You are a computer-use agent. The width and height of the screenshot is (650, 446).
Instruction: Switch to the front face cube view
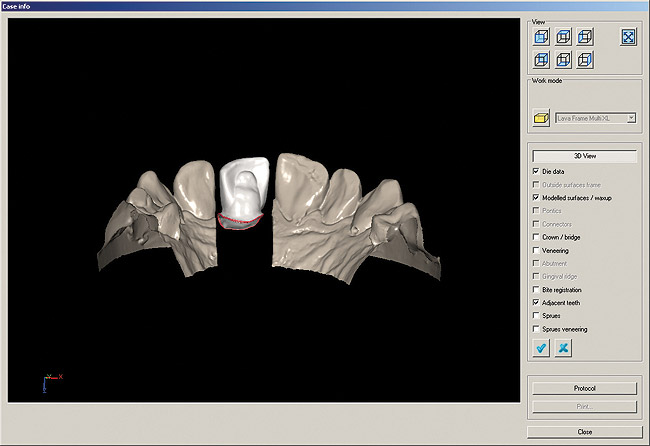[x=541, y=37]
